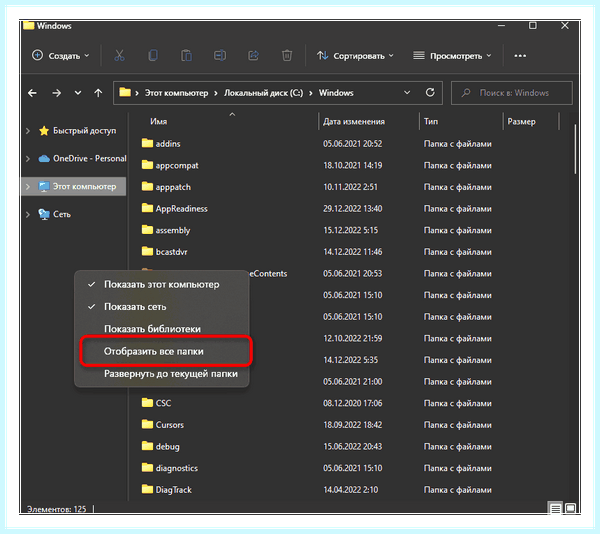Click the Quick access star icon

pyautogui.click(x=44, y=131)
